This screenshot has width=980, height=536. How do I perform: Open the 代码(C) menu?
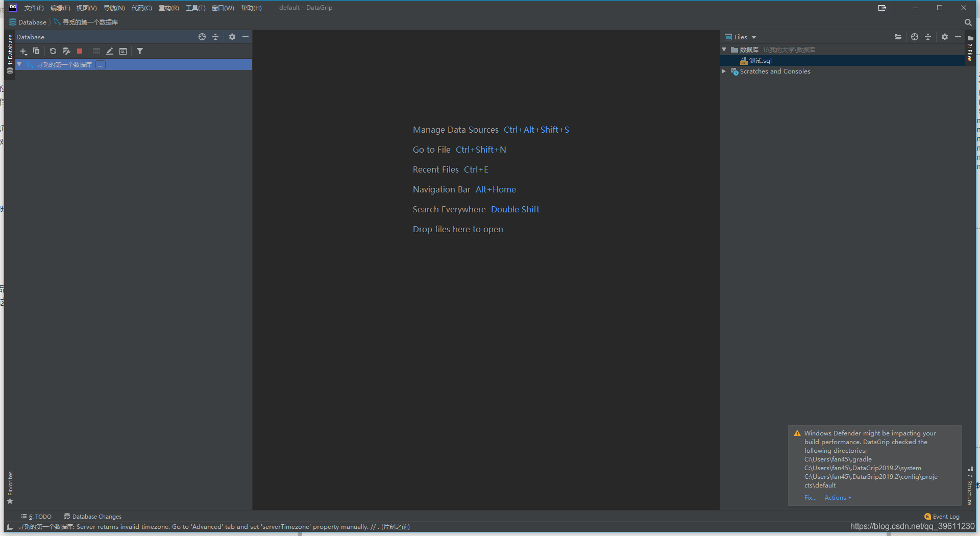pyautogui.click(x=141, y=8)
